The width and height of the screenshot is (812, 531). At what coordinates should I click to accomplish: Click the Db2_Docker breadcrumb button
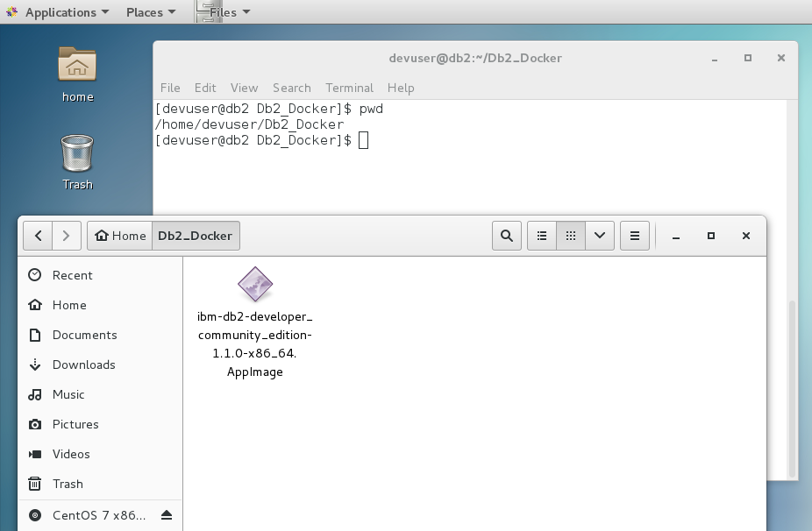click(196, 236)
